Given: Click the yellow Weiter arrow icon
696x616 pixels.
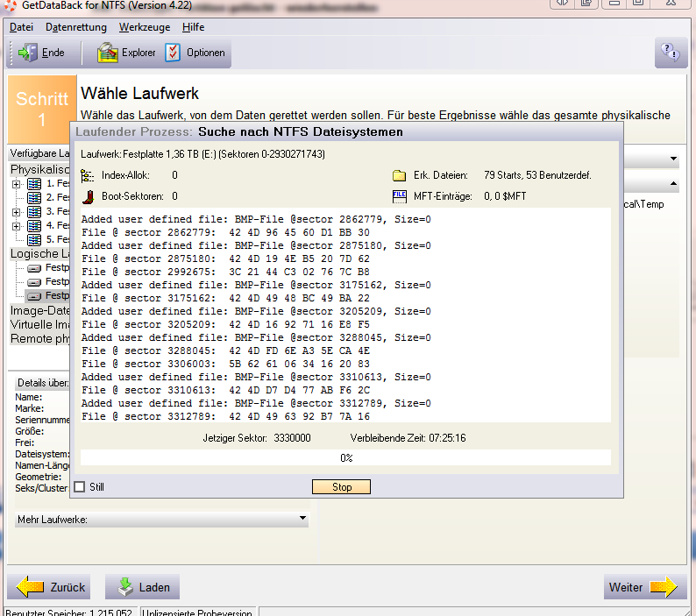Looking at the screenshot, I should pos(664,587).
